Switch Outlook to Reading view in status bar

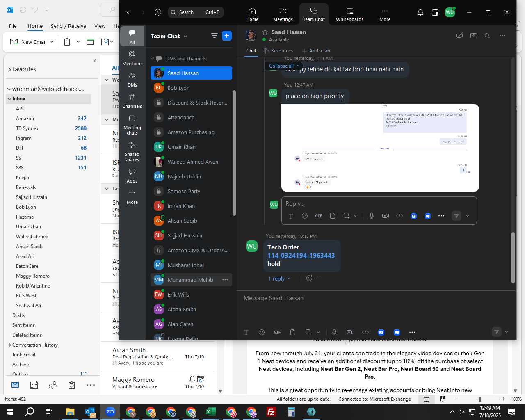[x=443, y=399]
